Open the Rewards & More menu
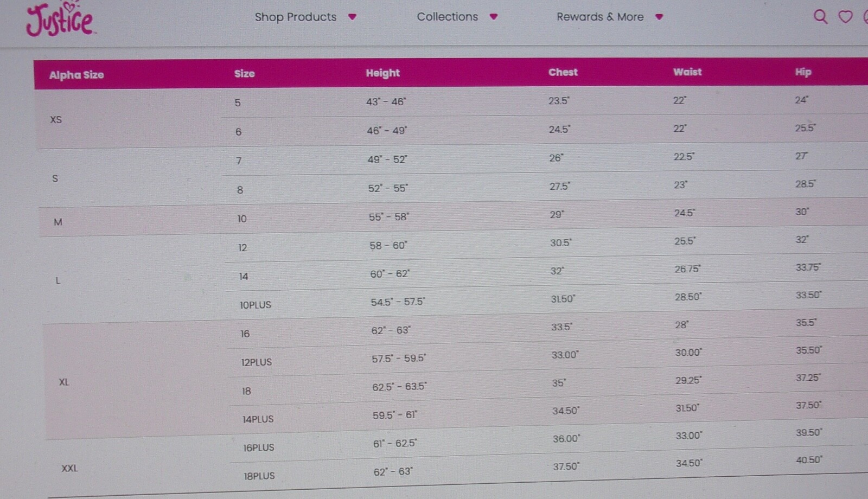 pos(600,17)
